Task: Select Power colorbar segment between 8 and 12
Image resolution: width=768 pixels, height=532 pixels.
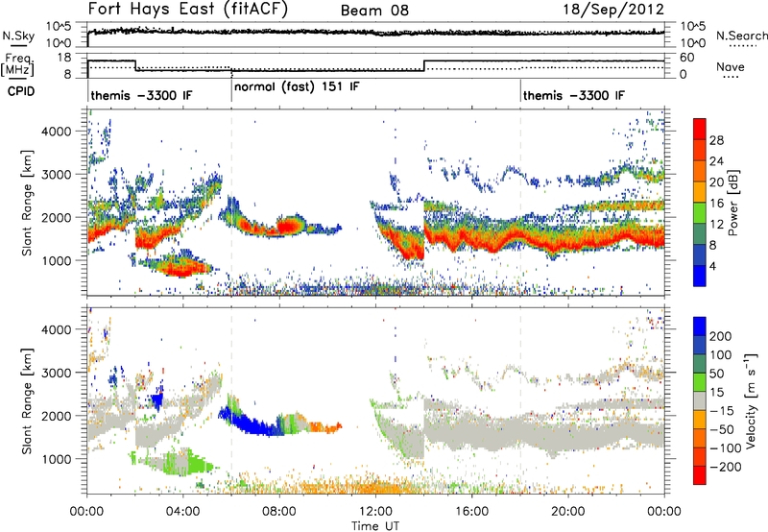Action: [700, 233]
